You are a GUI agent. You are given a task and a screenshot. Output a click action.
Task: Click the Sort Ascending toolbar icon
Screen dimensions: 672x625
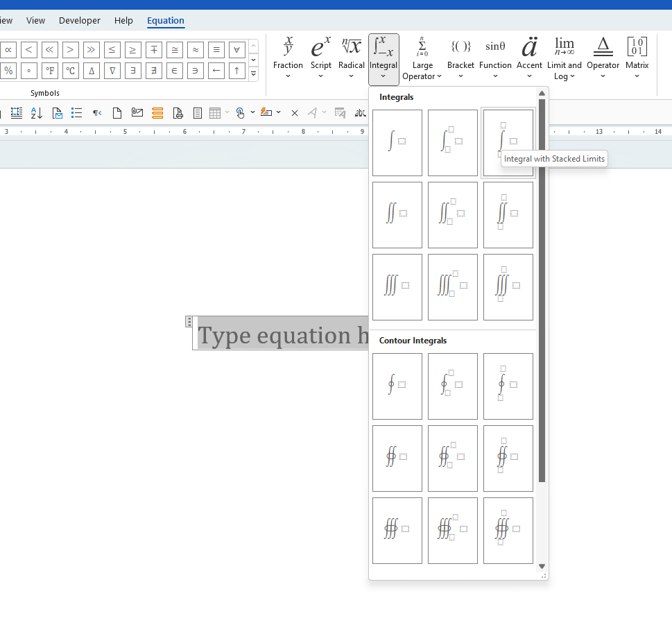coord(36,112)
